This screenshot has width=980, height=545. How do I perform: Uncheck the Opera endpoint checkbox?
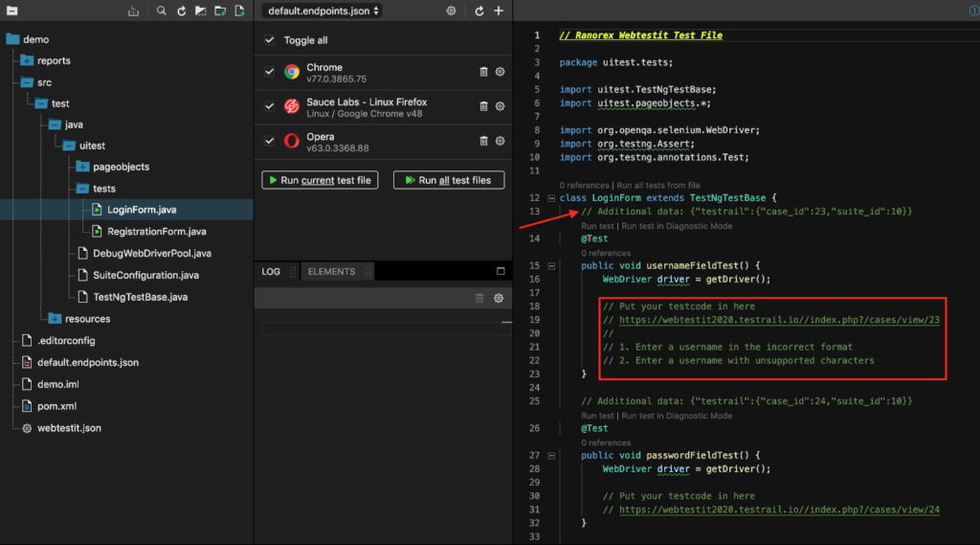[x=269, y=141]
